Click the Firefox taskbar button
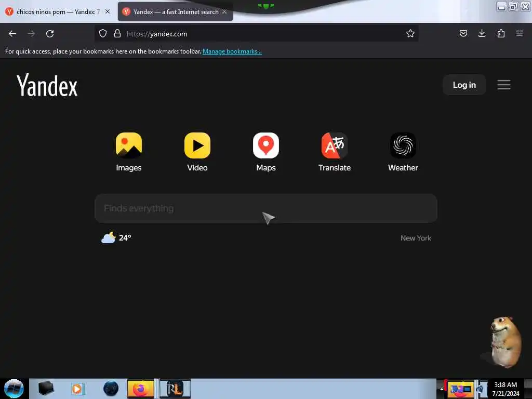This screenshot has width=532, height=399. tap(140, 389)
